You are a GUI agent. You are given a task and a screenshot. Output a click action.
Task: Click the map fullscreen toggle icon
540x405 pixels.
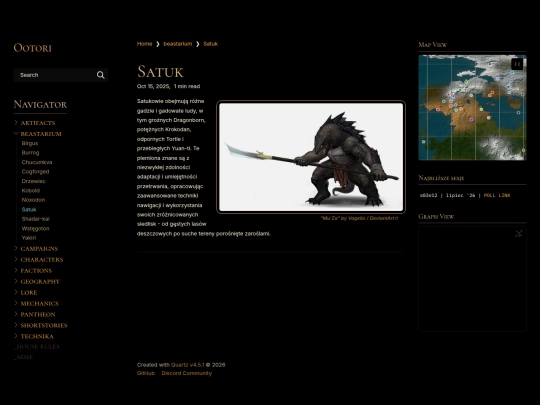[x=517, y=64]
